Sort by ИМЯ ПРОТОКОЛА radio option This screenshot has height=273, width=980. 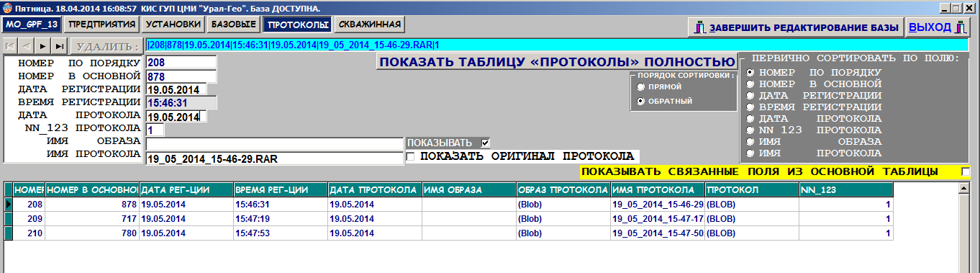[x=751, y=153]
